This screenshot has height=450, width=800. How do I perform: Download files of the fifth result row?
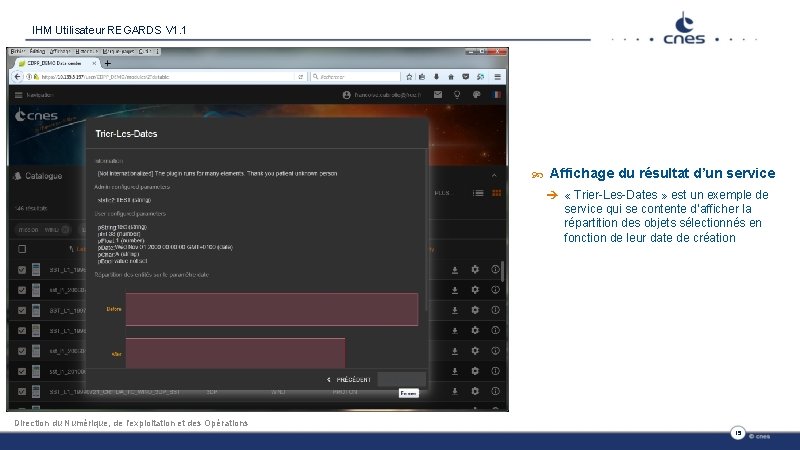455,351
